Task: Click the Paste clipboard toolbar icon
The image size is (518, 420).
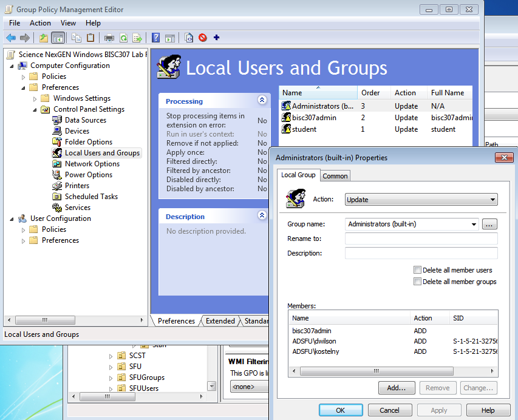Action: [x=90, y=38]
